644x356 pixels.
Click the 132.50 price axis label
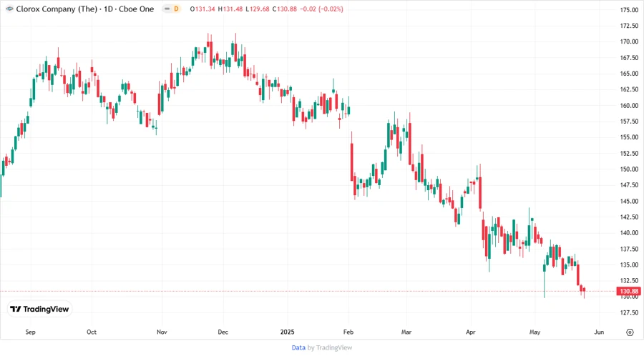coord(629,280)
